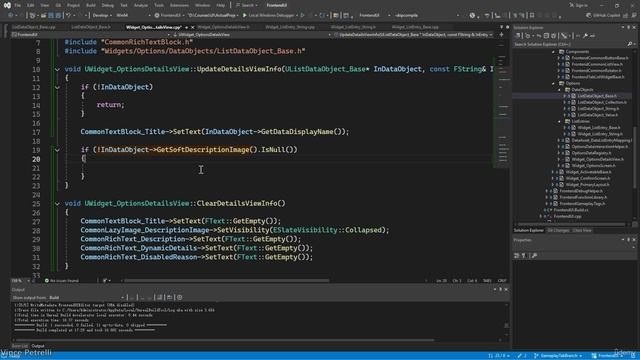640x360 pixels.
Task: Open the Show output from Build dropdown
Action: tap(87, 298)
